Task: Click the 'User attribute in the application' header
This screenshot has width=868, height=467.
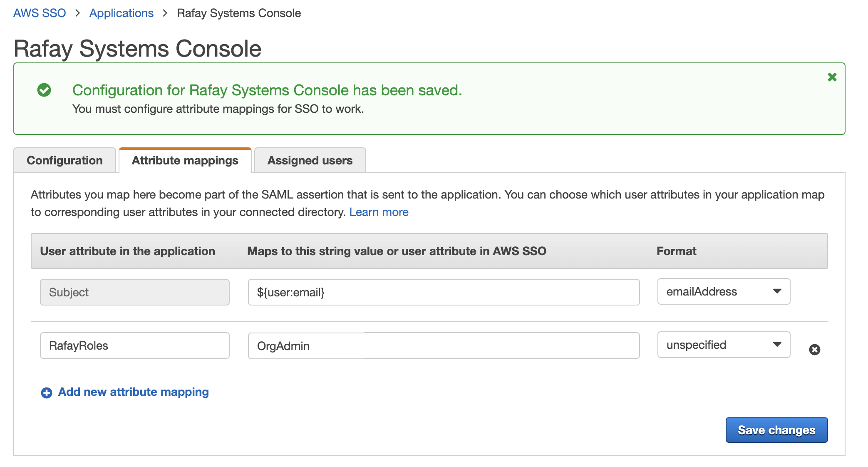Action: tap(127, 251)
